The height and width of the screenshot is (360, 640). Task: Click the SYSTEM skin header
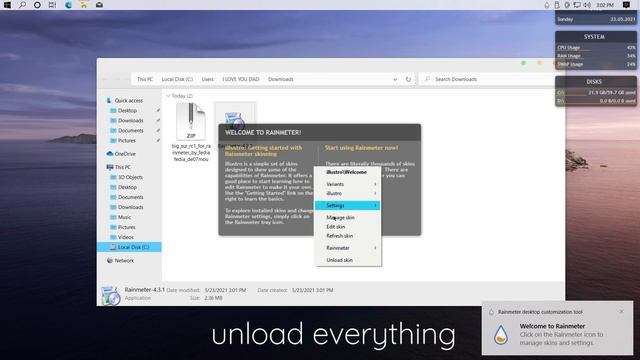pyautogui.click(x=594, y=37)
